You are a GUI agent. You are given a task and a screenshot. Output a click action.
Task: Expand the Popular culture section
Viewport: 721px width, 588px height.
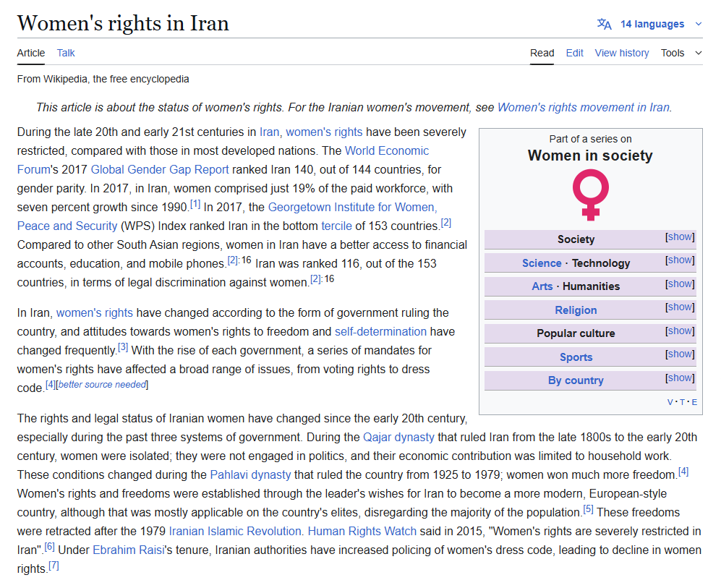click(680, 331)
